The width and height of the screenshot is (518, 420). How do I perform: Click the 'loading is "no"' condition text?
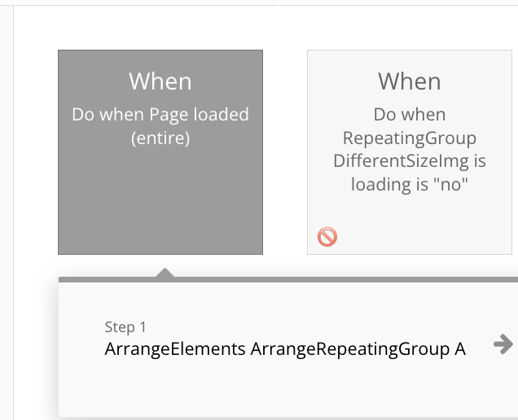coord(410,184)
